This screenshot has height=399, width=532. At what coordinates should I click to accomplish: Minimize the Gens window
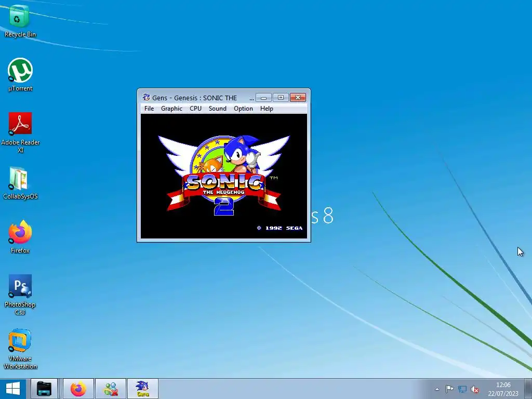coord(263,98)
